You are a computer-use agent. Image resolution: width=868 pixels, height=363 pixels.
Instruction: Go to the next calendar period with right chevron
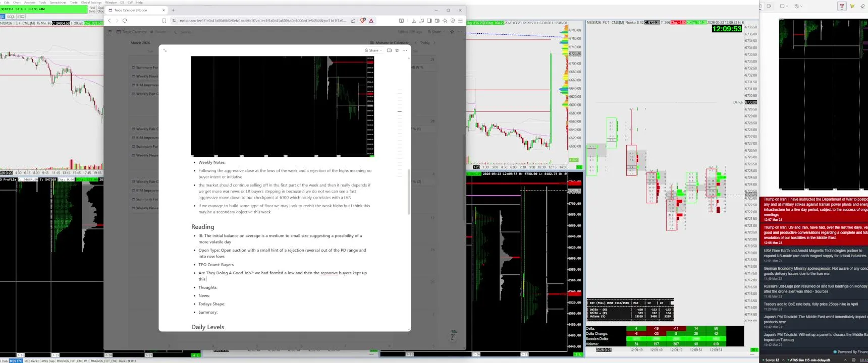(434, 43)
